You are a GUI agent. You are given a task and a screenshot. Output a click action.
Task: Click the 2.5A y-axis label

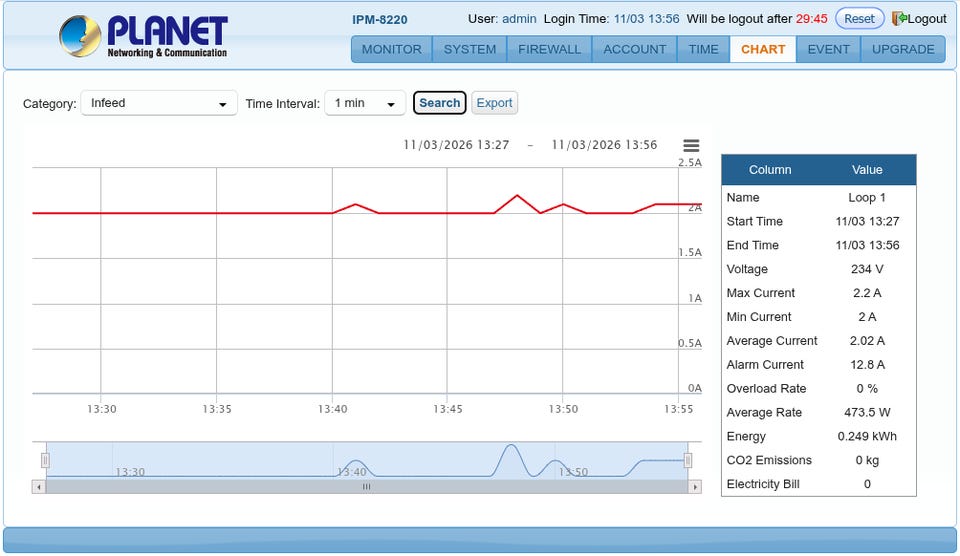click(690, 162)
